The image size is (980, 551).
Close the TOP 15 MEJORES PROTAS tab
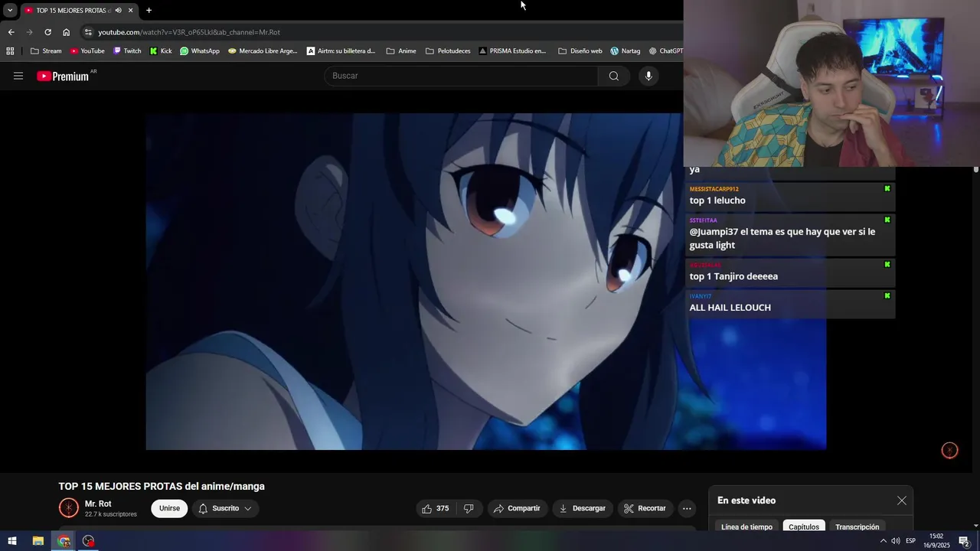[130, 10]
